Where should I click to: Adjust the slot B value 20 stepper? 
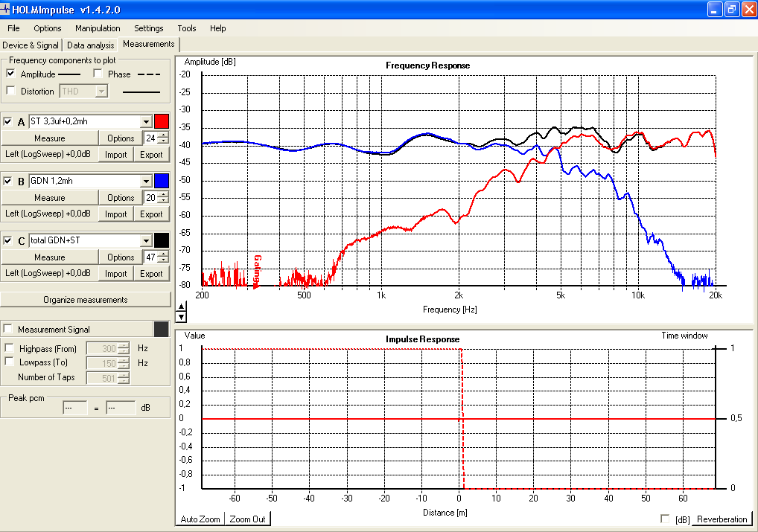(x=163, y=198)
